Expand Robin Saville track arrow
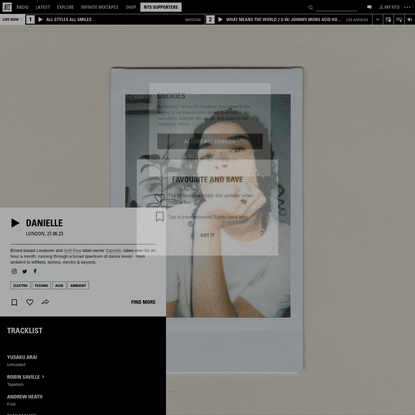 43,377
